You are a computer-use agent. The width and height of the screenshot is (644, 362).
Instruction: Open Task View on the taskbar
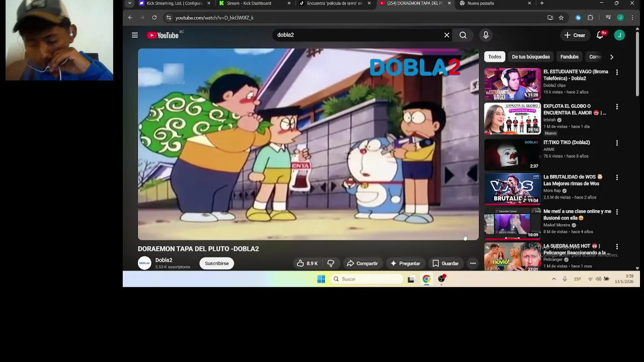point(411,279)
